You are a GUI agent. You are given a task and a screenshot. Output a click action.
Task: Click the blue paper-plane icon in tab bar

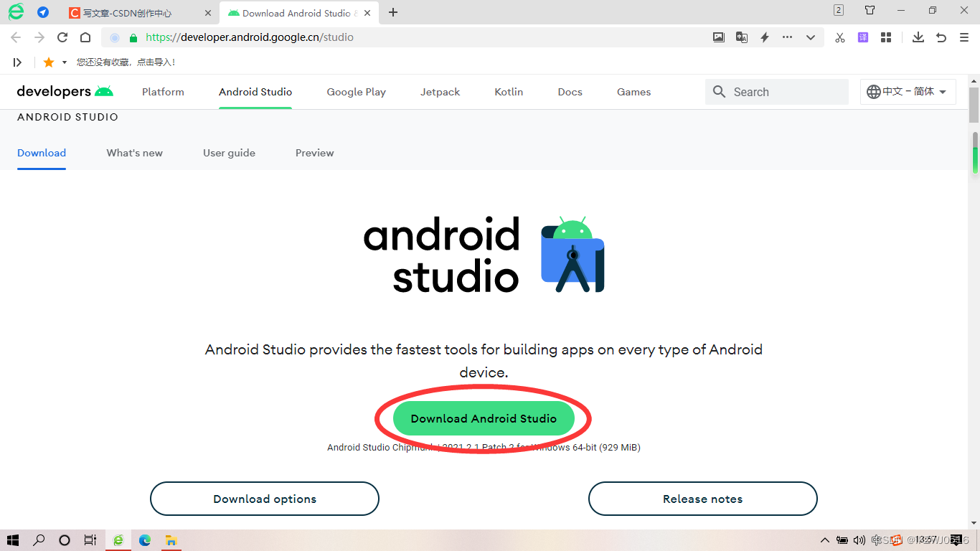point(43,12)
